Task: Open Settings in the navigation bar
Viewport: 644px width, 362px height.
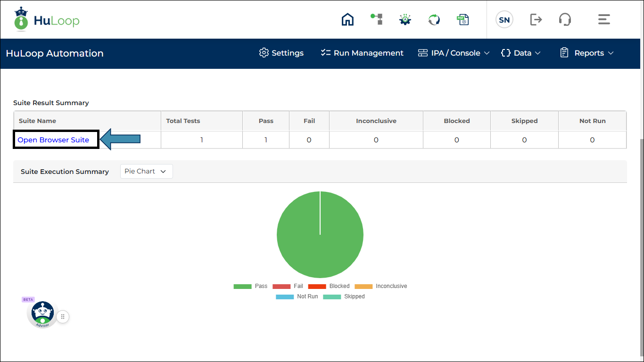Action: 281,53
